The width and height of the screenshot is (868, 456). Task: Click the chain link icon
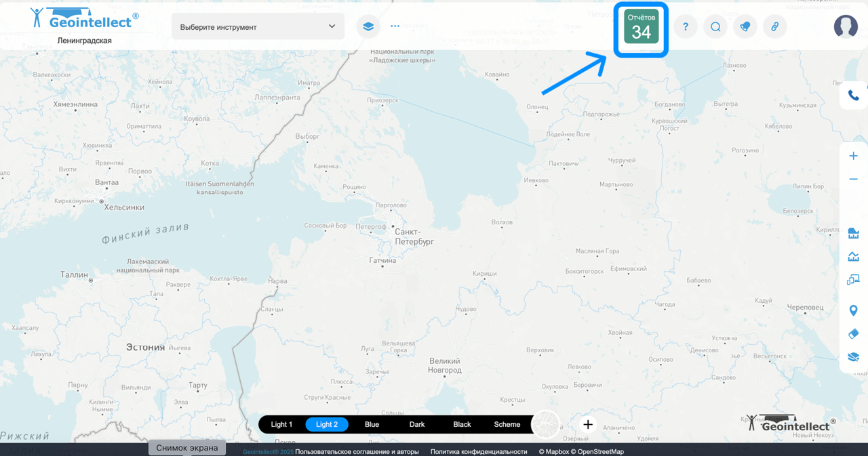click(x=774, y=27)
